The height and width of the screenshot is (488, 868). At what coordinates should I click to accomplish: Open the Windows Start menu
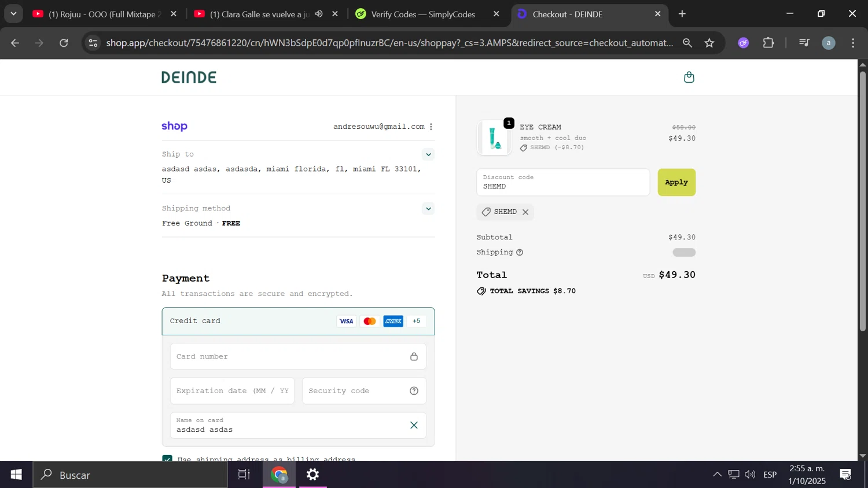(x=16, y=475)
